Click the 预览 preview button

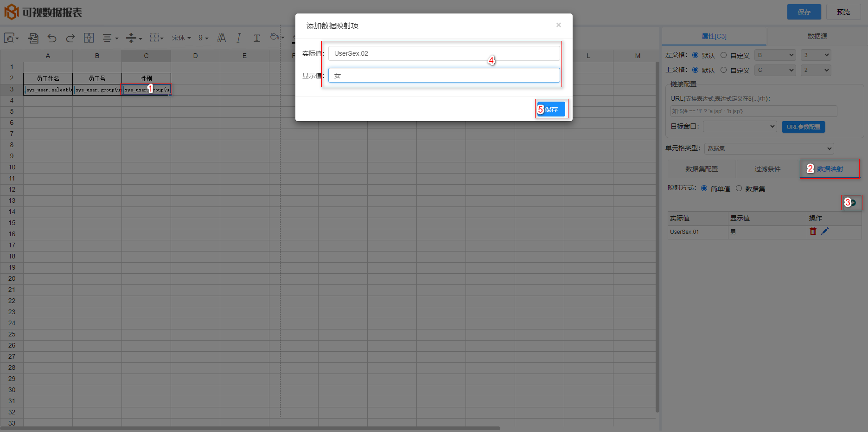pos(843,12)
